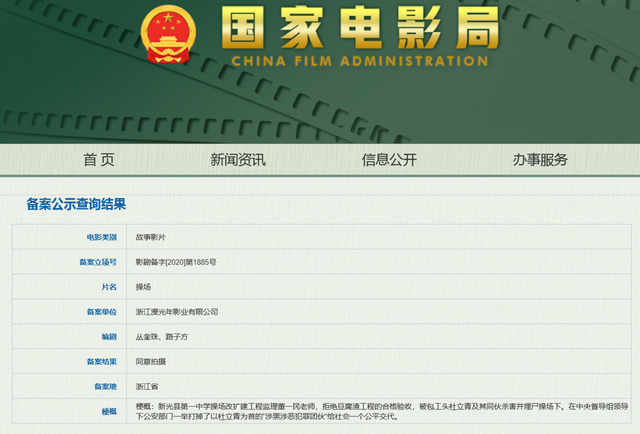This screenshot has height=434, width=640.
Task: Click the 电影类别 row label
Action: pyautogui.click(x=101, y=238)
